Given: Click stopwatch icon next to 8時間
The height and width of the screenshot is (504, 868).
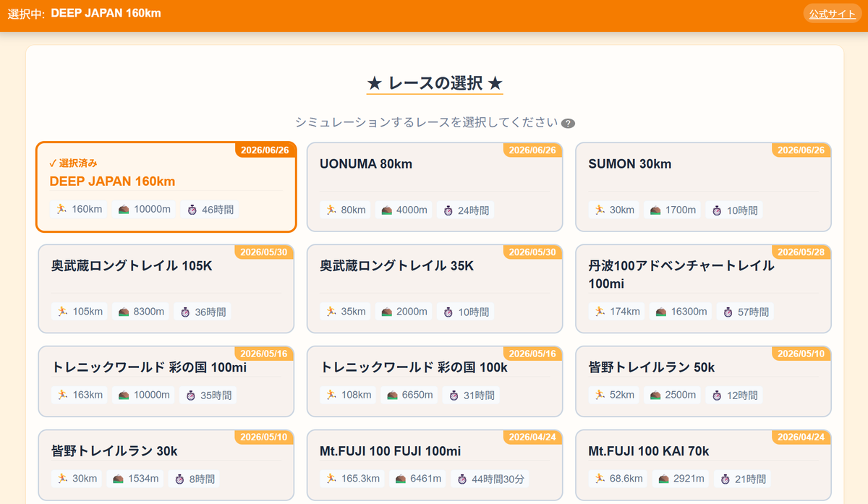Looking at the screenshot, I should (180, 479).
